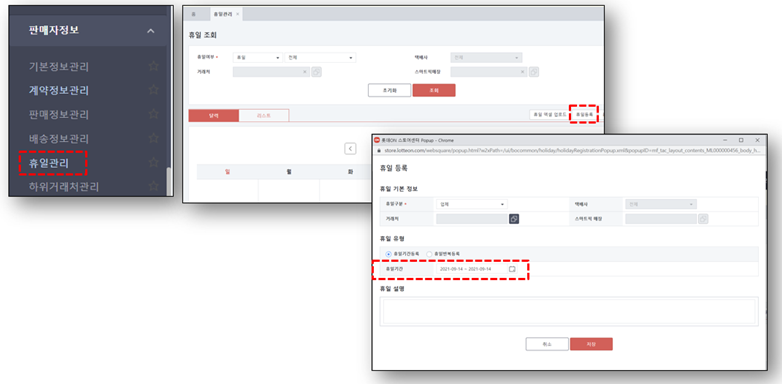The height and width of the screenshot is (386, 782).
Task: Click the 휴일기간 date range field
Action: [472, 269]
